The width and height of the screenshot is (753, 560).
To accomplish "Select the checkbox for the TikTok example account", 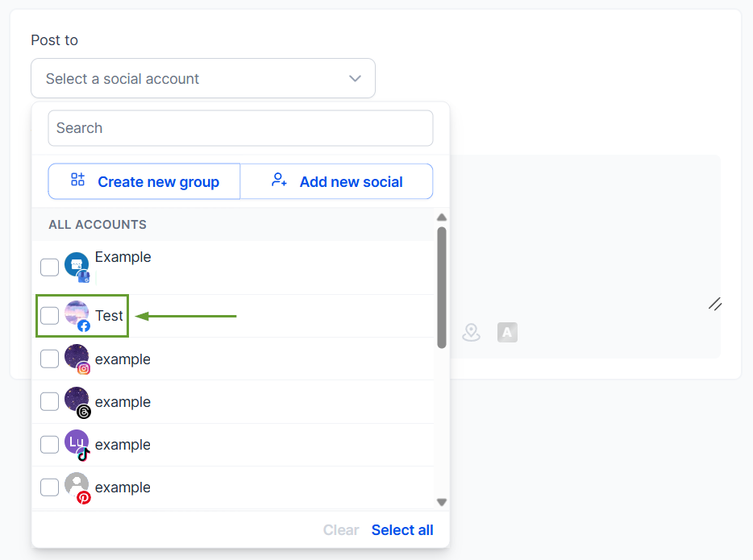I will coord(49,444).
